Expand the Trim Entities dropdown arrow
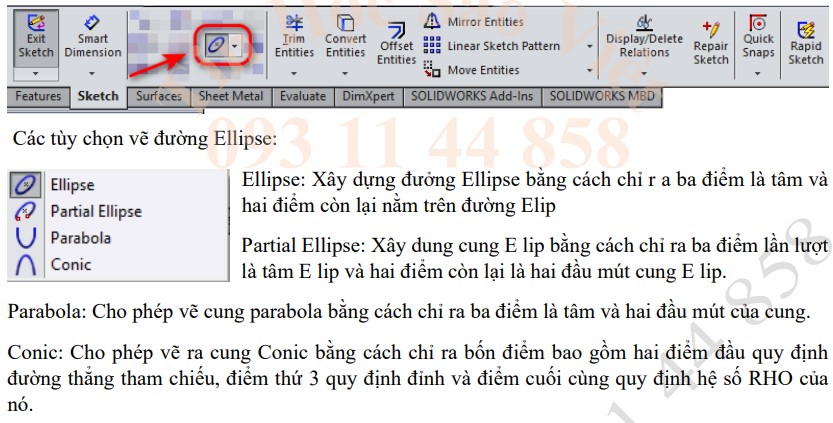Screen dimensions: 833x423 (x=294, y=73)
